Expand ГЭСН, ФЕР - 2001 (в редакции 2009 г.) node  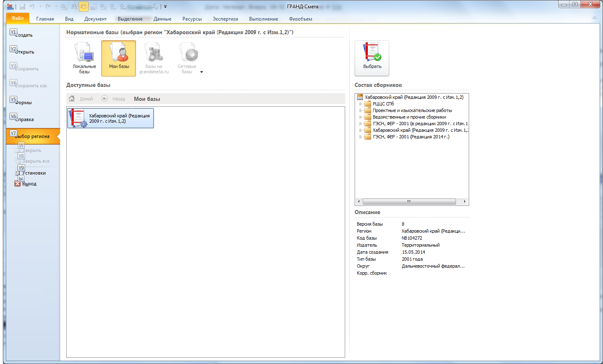(x=360, y=124)
